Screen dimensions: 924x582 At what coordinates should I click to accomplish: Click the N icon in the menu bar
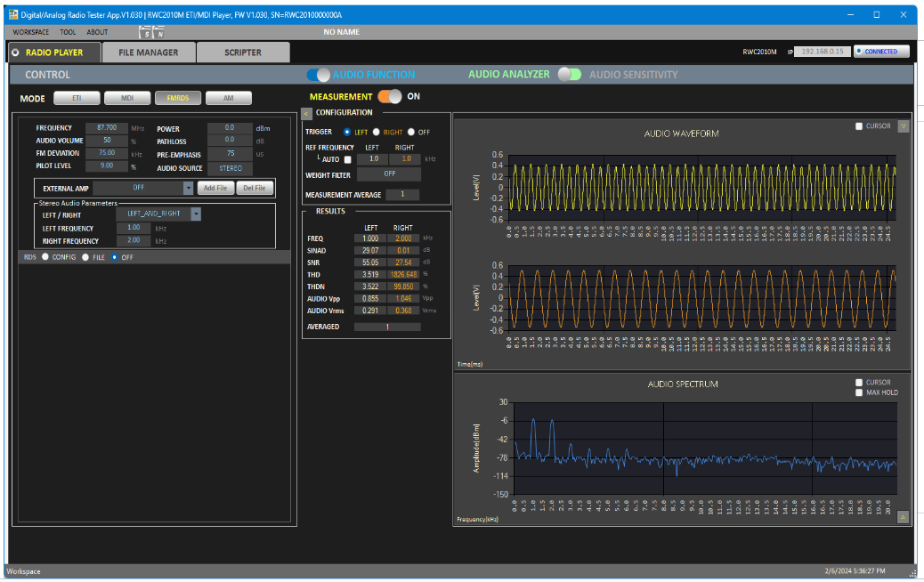pos(159,33)
